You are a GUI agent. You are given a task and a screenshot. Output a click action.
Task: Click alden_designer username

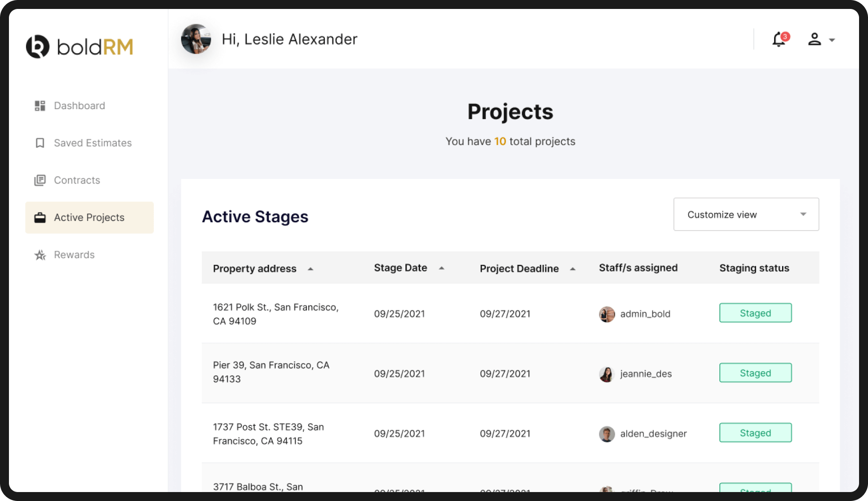pyautogui.click(x=653, y=434)
